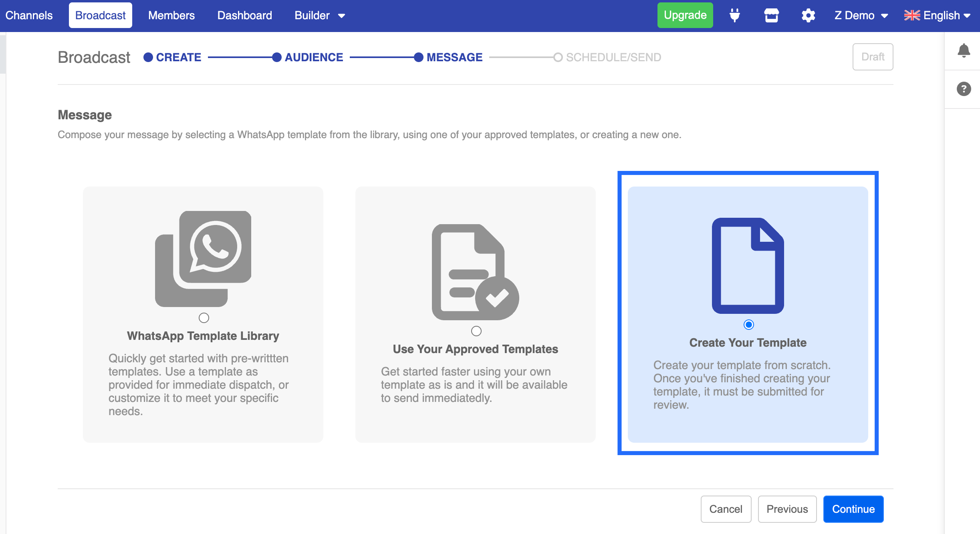The image size is (980, 534).
Task: Open the Broadcast tab
Action: 100,15
